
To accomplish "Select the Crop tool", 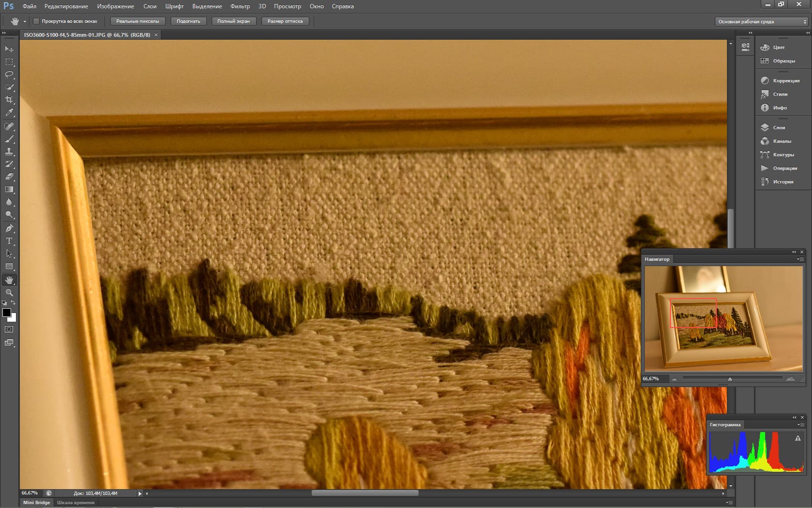I will pyautogui.click(x=9, y=100).
